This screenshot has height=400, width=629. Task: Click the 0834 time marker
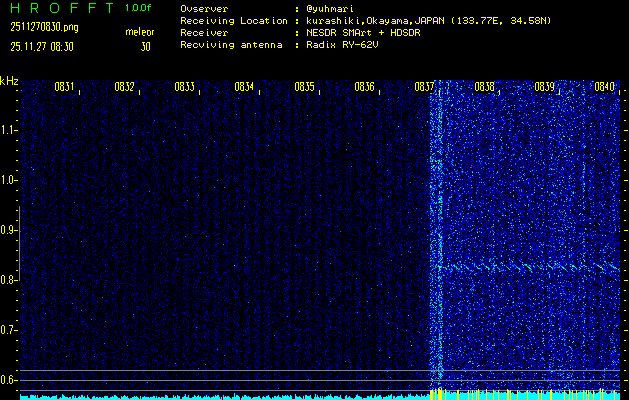pyautogui.click(x=244, y=87)
